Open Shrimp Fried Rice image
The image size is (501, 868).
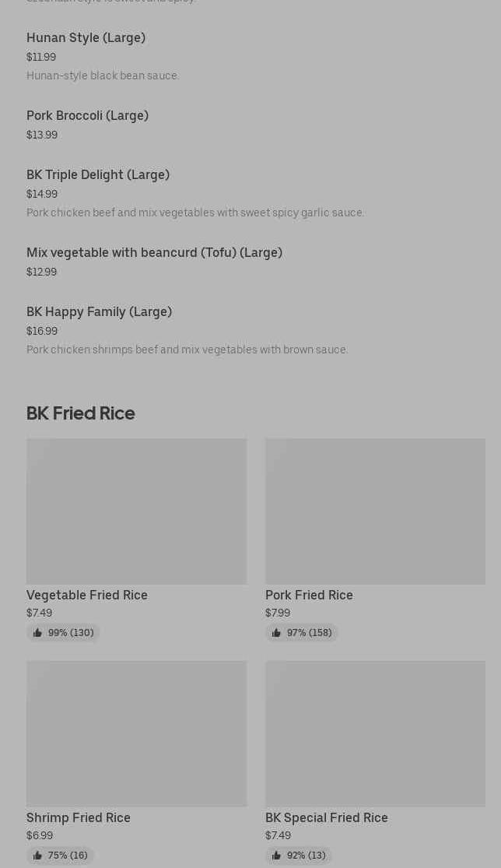coord(137,733)
